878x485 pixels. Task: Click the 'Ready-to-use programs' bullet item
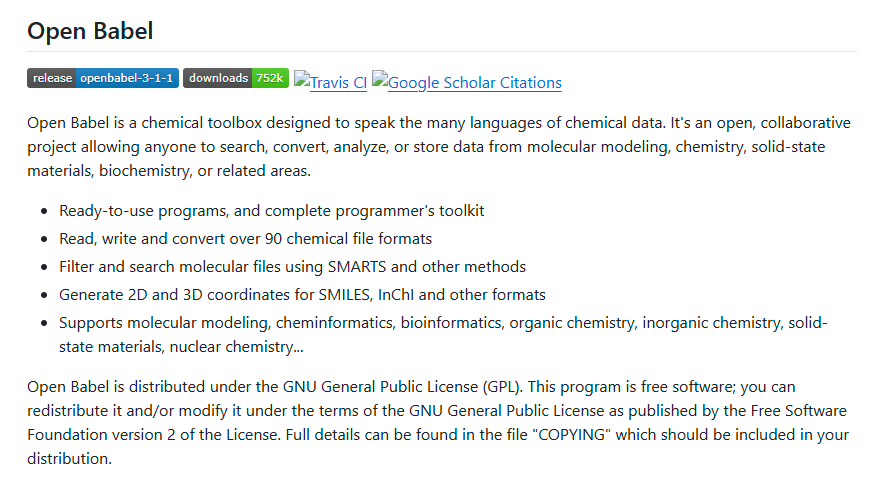(x=272, y=211)
